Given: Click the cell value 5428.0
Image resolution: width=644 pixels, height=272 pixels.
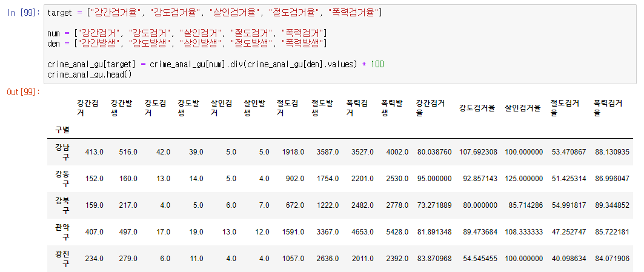Looking at the screenshot, I should [397, 232].
